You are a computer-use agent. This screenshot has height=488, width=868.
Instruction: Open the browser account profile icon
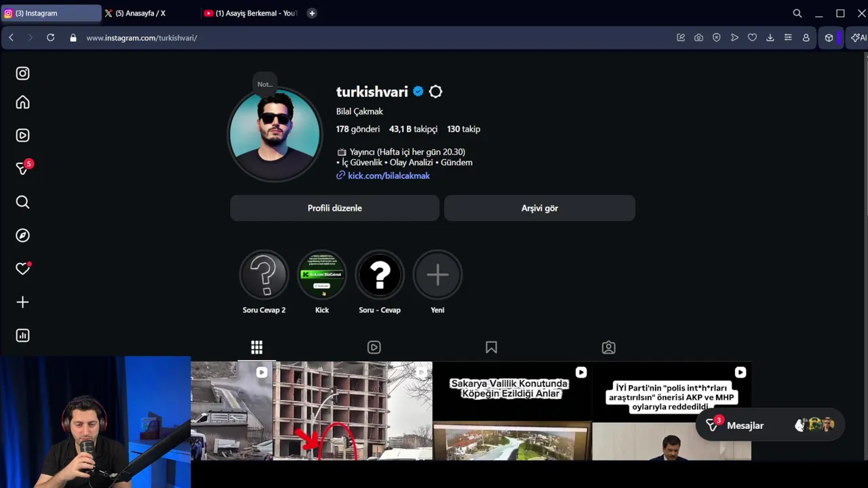(806, 38)
